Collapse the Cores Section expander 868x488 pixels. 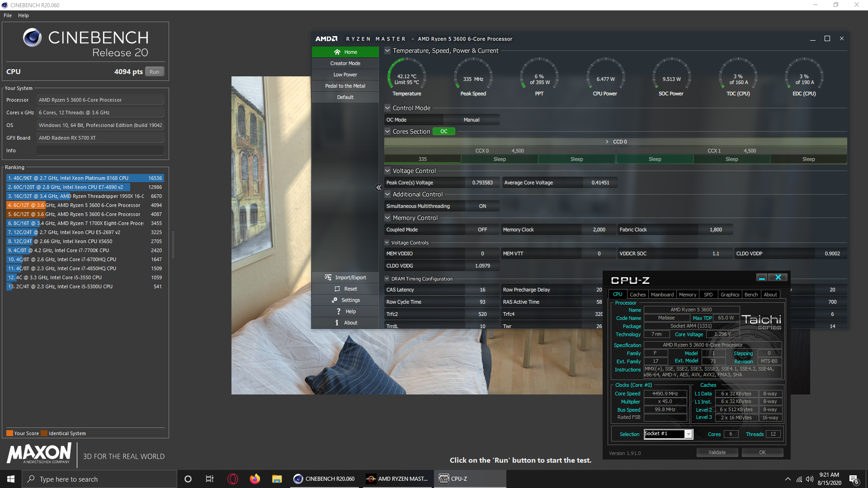click(387, 131)
